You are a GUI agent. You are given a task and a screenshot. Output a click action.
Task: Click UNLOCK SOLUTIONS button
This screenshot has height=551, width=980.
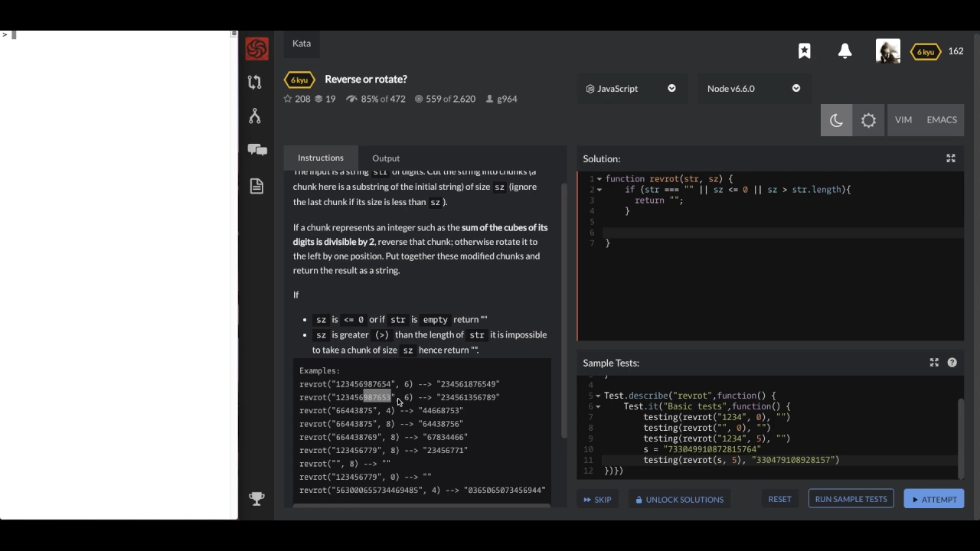click(x=679, y=500)
